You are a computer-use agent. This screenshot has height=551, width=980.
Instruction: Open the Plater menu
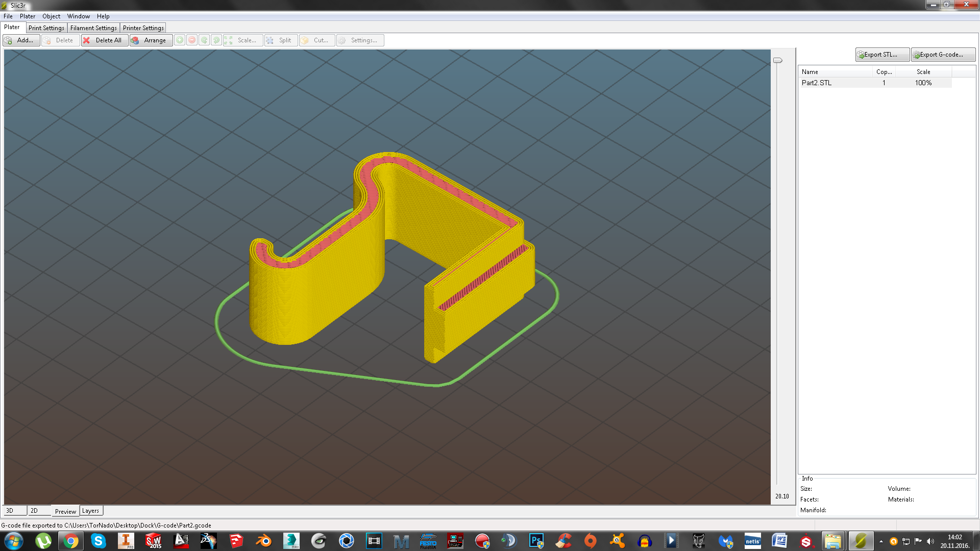click(x=28, y=16)
